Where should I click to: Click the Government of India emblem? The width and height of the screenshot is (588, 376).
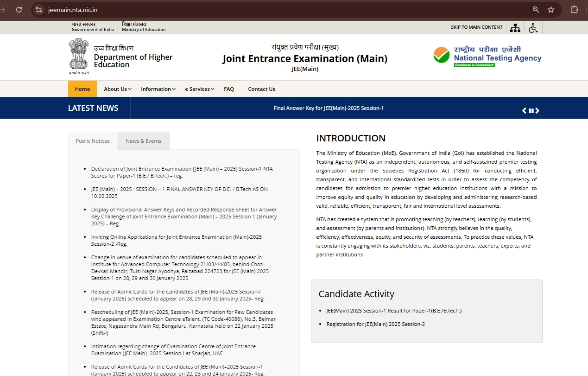point(78,55)
